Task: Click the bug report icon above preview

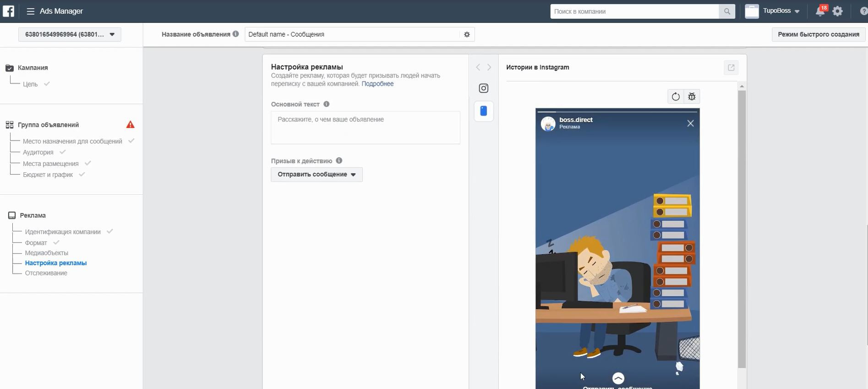Action: pos(692,97)
